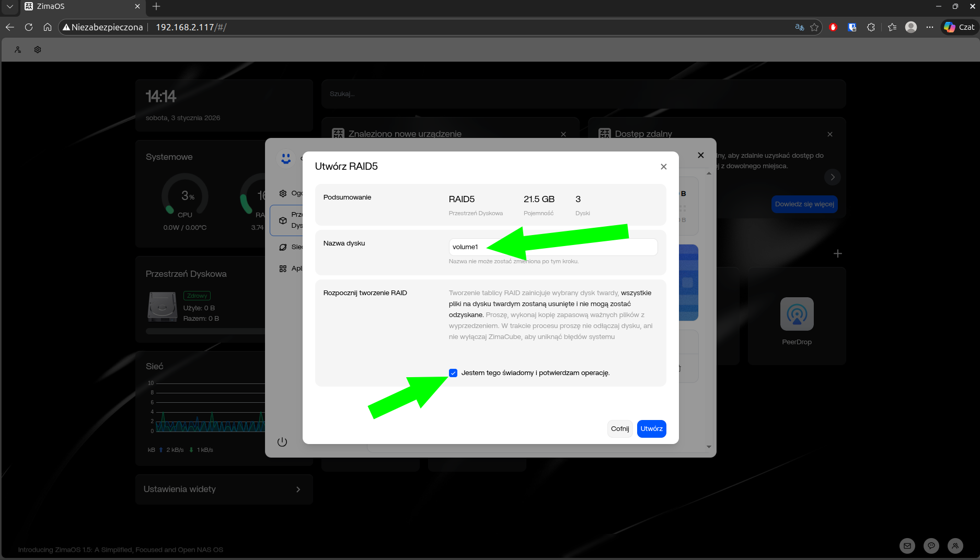This screenshot has width=980, height=560.
Task: Close the Utwórz RAID5 dialog
Action: tap(663, 167)
